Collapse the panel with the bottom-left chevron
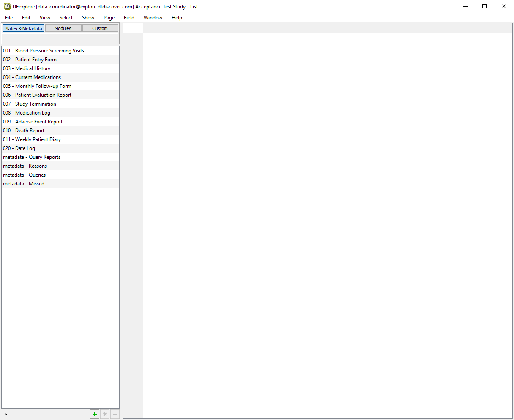The image size is (514, 420). (6, 415)
